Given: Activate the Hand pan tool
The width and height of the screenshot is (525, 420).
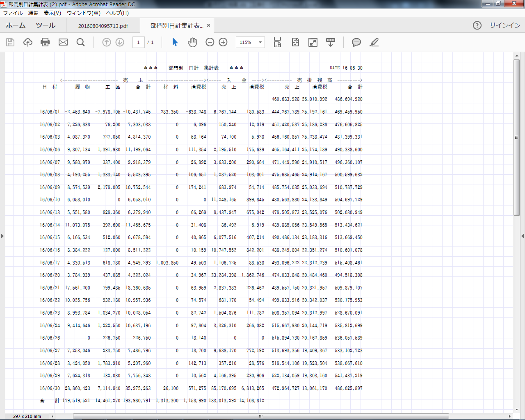Looking at the screenshot, I should click(192, 42).
